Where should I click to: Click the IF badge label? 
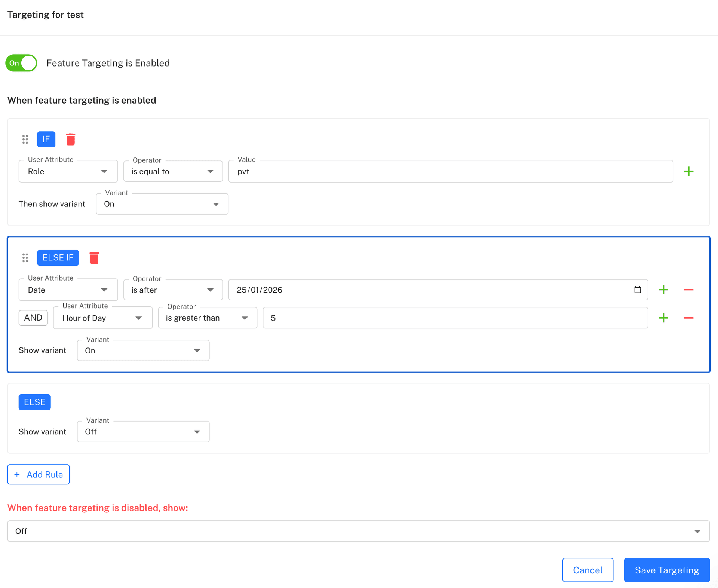[x=46, y=139]
